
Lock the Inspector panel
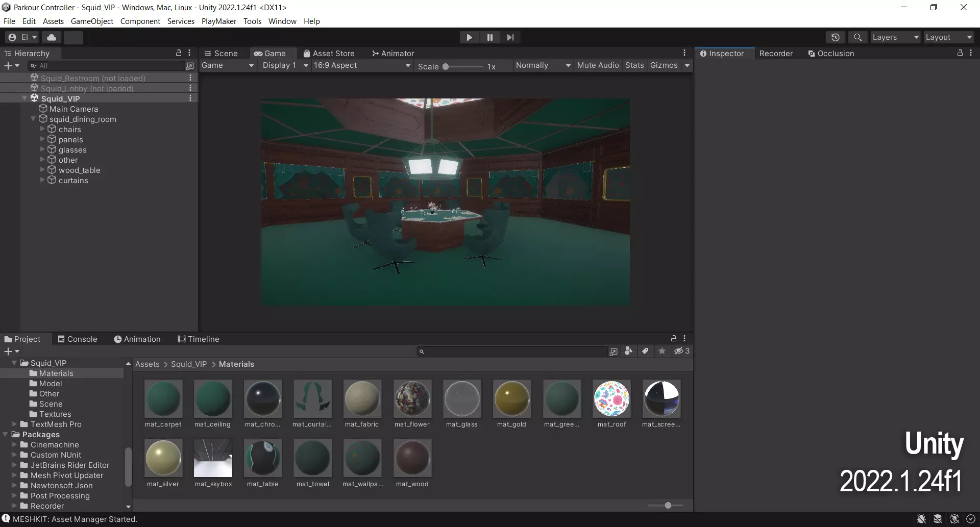point(960,53)
